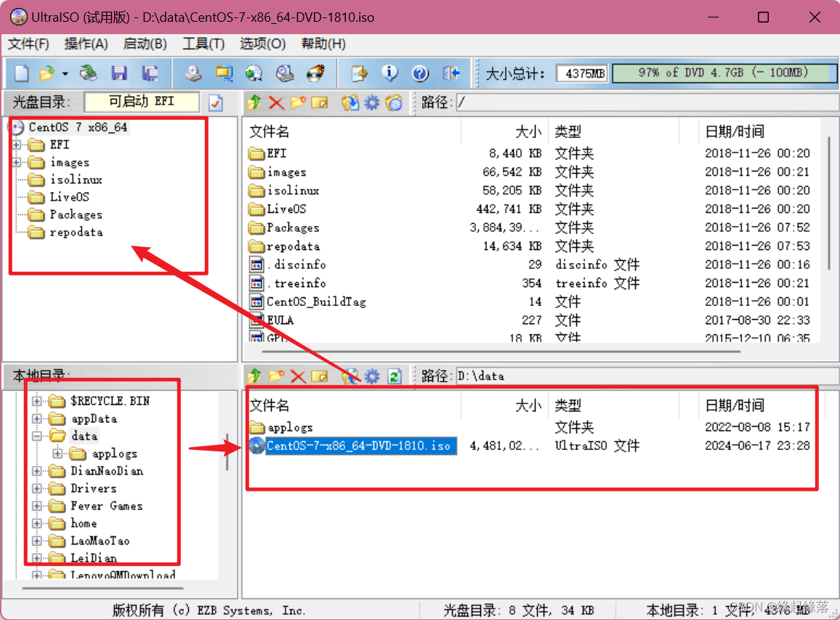Expand the Fever Games tree node

pos(36,506)
